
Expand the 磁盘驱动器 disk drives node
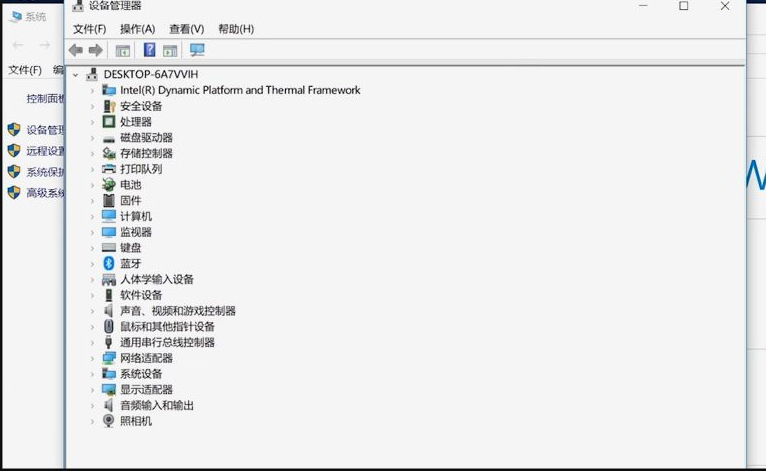[x=92, y=138]
